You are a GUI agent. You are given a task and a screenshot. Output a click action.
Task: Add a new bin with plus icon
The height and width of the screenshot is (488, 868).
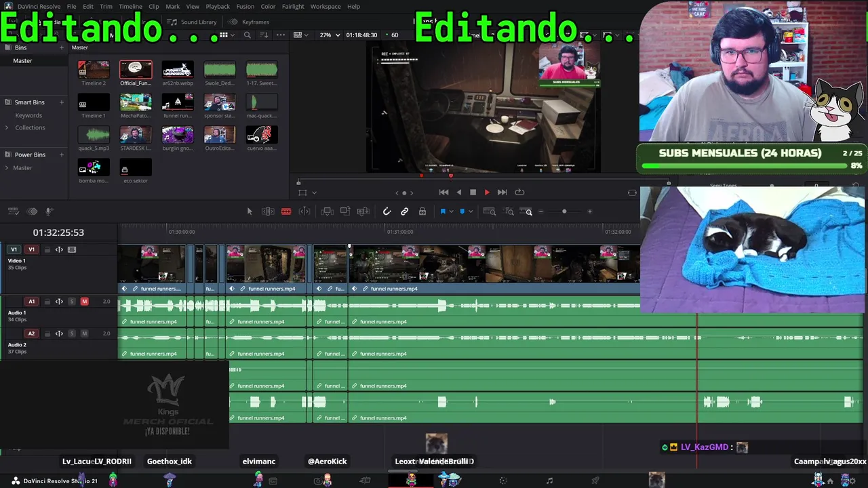coord(61,47)
